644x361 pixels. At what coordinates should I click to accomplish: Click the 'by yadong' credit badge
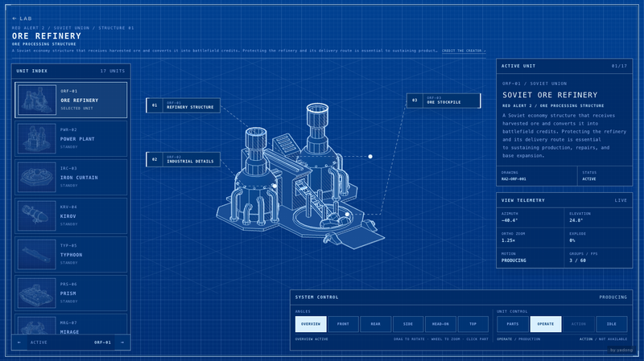621,350
